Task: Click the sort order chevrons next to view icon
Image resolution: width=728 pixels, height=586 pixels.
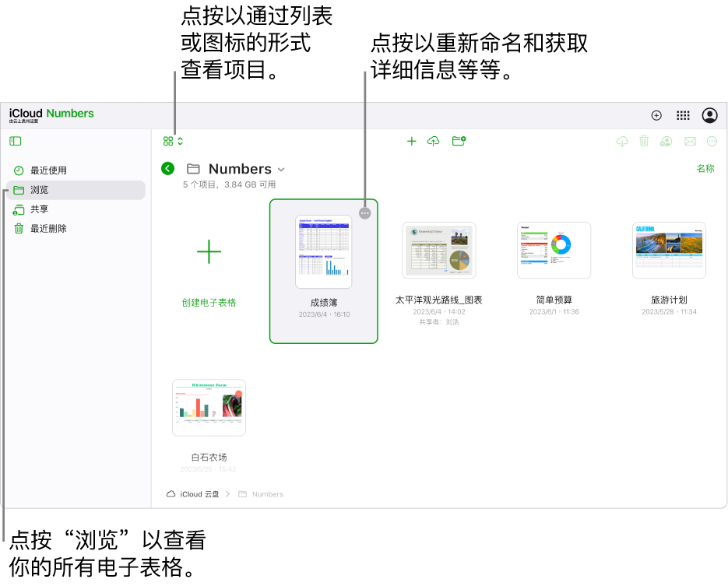Action: point(181,141)
